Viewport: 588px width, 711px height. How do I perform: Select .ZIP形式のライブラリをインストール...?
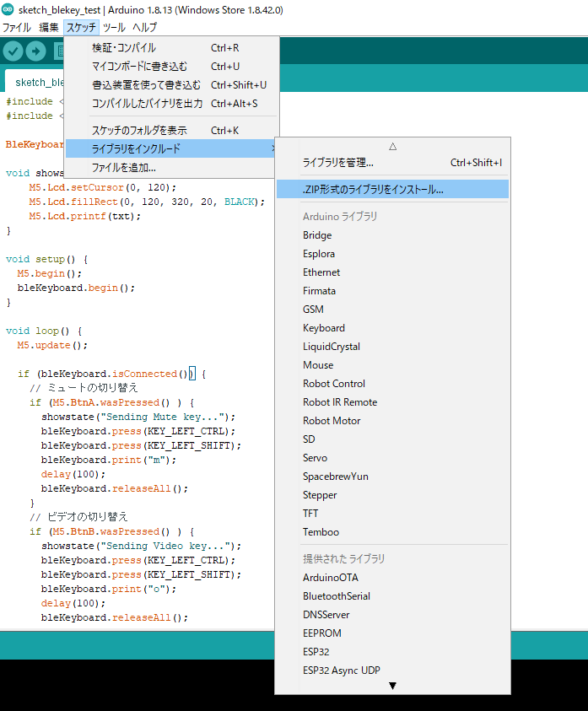[x=392, y=189]
